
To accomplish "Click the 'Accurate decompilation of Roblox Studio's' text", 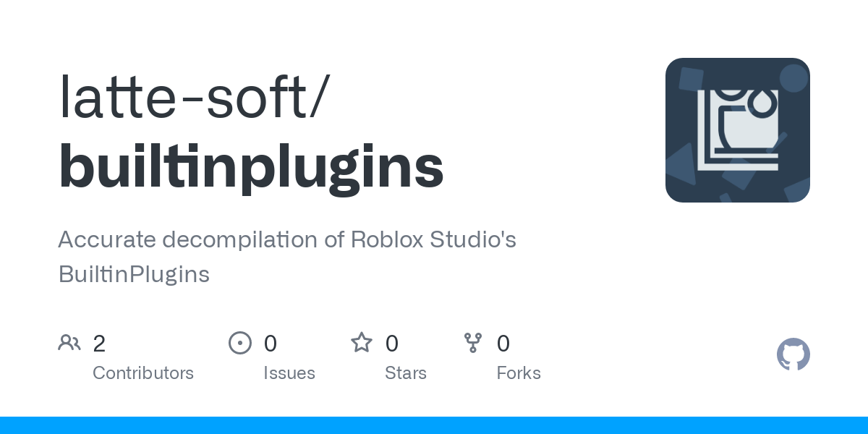I will (287, 240).
